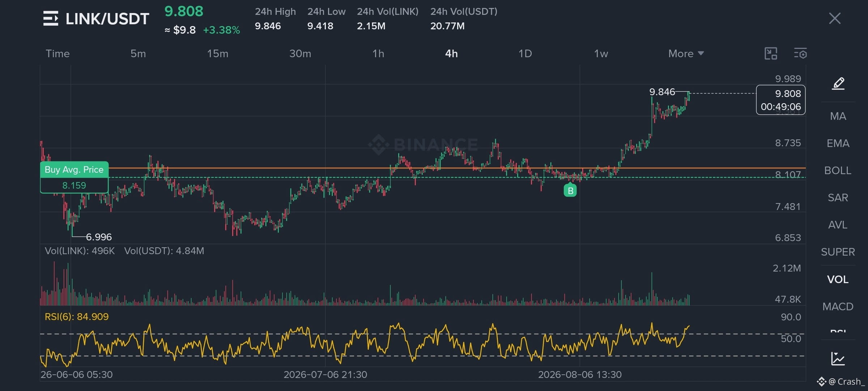Click the green B buy marker
This screenshot has height=391, width=868.
pos(570,190)
